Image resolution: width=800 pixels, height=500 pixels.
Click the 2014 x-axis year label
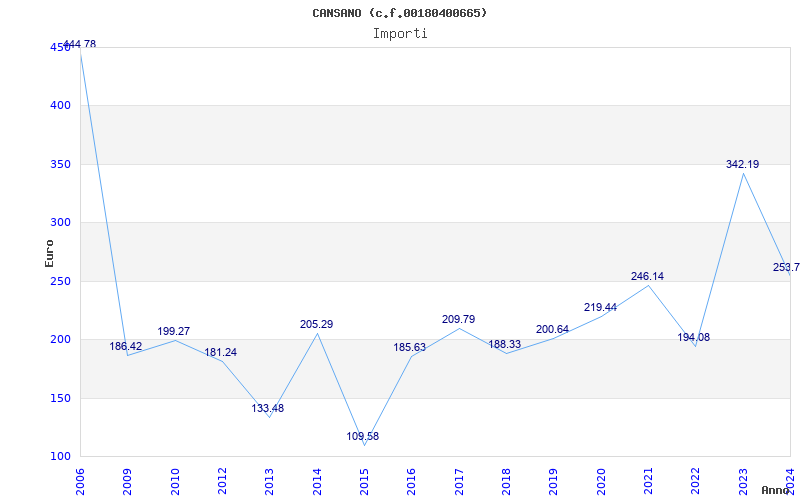pos(317,481)
